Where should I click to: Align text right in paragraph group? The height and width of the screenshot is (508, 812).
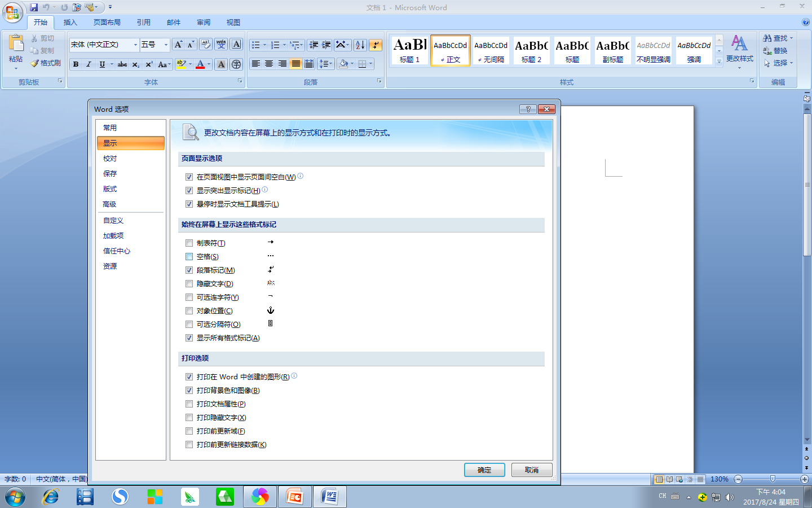click(282, 64)
